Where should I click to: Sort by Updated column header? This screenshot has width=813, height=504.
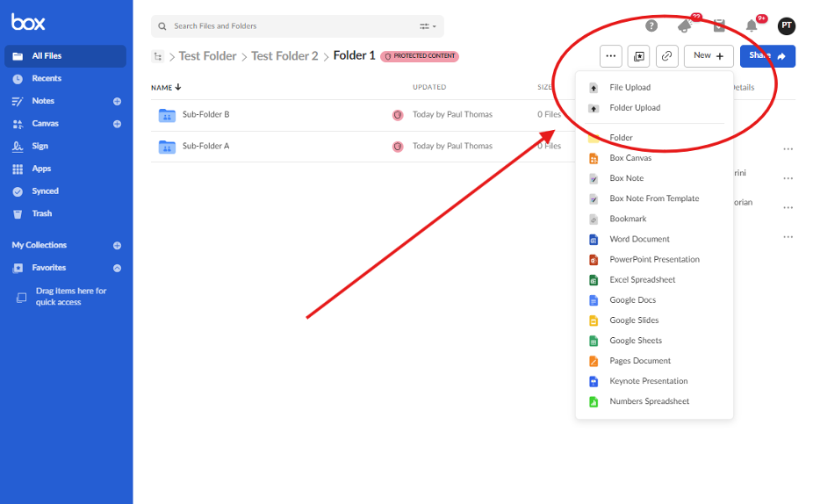pos(429,87)
